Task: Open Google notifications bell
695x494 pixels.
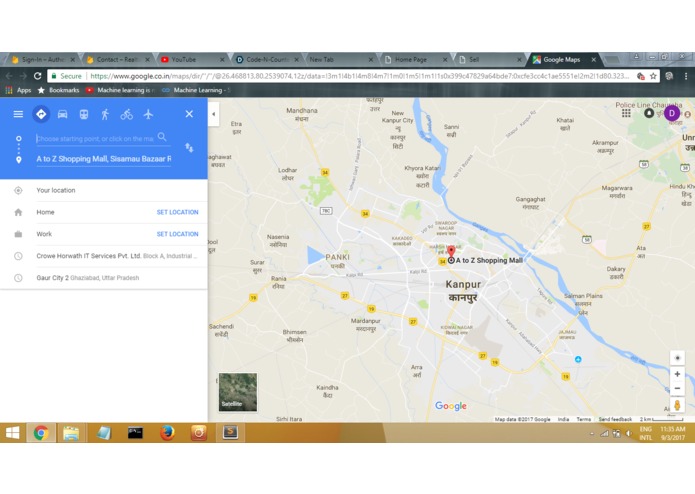Action: coord(649,113)
